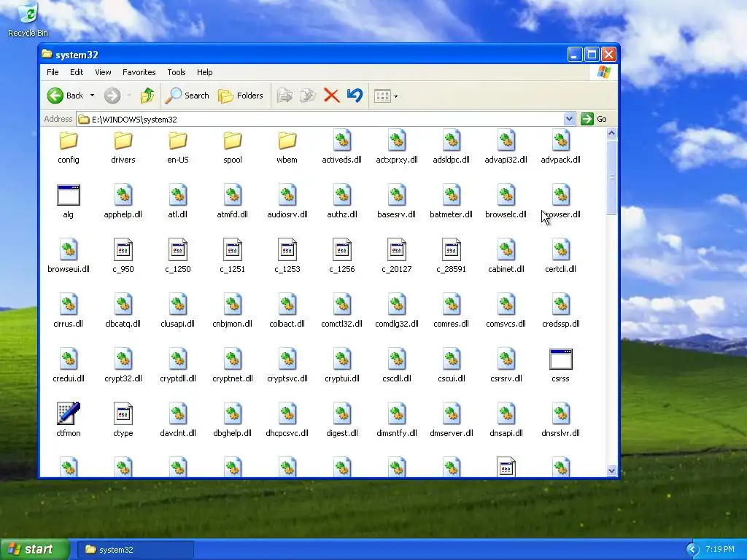Open the Back history dropdown arrow
The height and width of the screenshot is (560, 747).
pos(92,96)
